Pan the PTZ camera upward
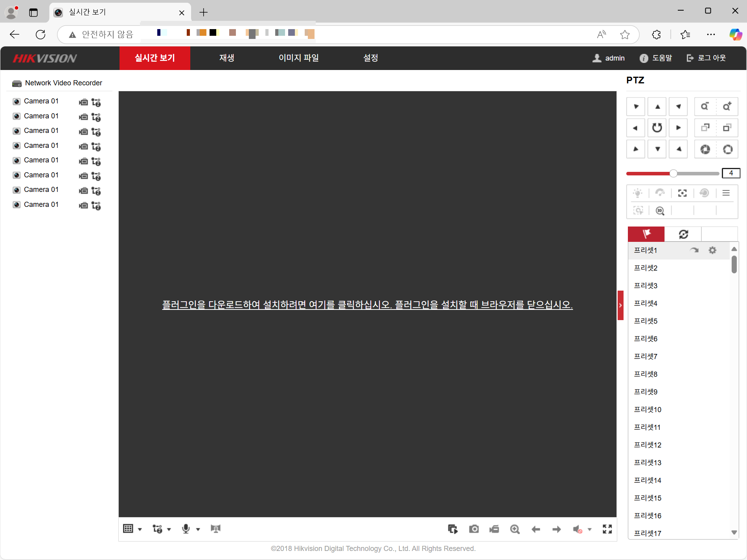 tap(657, 107)
